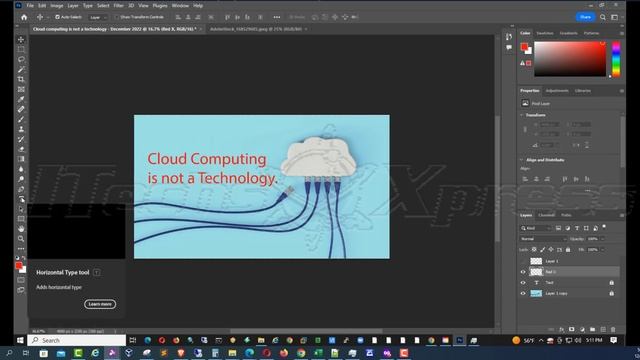Click the Add layer style fx icon

pyautogui.click(x=561, y=329)
